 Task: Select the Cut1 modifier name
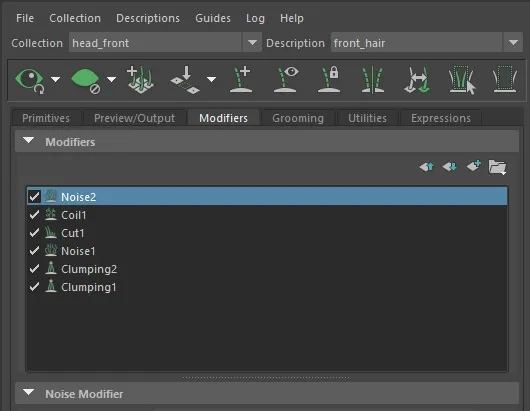coord(73,233)
